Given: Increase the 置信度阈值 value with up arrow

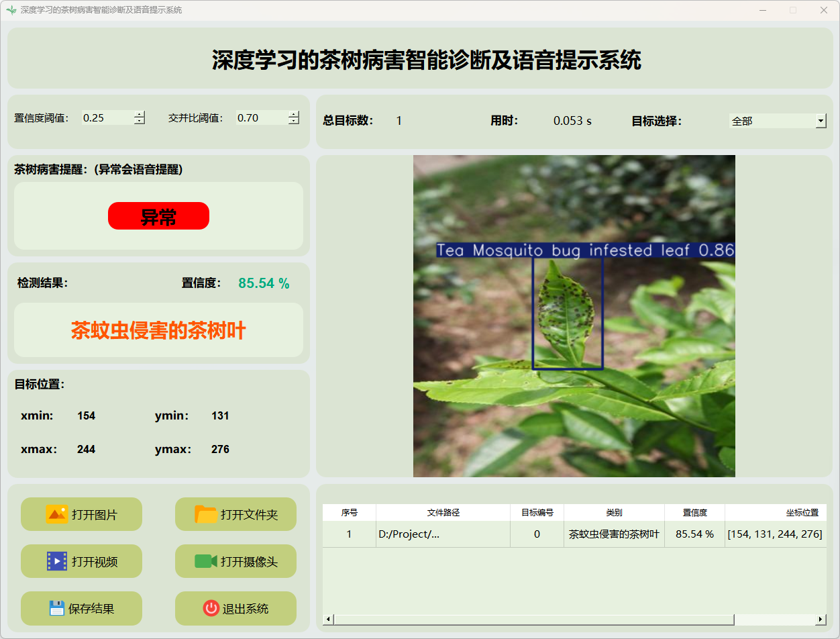Looking at the screenshot, I should click(x=139, y=114).
